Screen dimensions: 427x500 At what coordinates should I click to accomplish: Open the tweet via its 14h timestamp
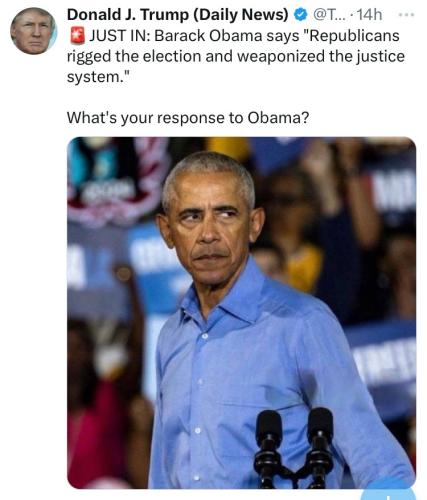pos(369,15)
